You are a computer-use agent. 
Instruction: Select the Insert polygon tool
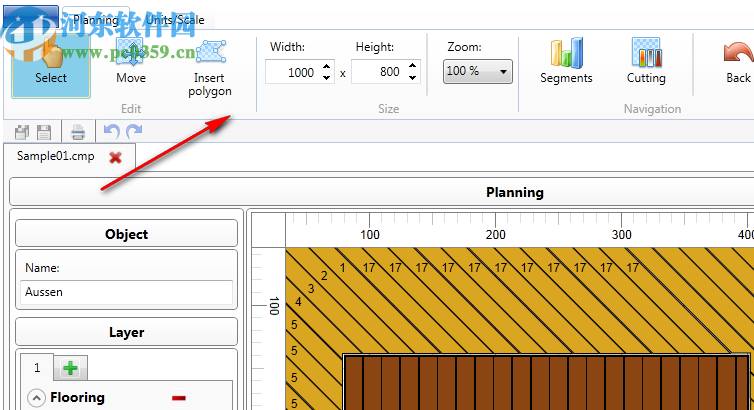[210, 67]
